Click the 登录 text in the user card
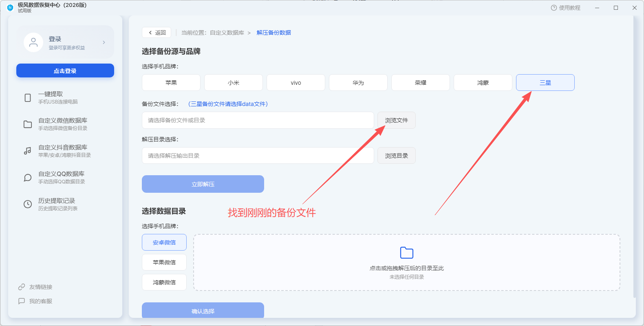This screenshot has height=326, width=644. 55,39
